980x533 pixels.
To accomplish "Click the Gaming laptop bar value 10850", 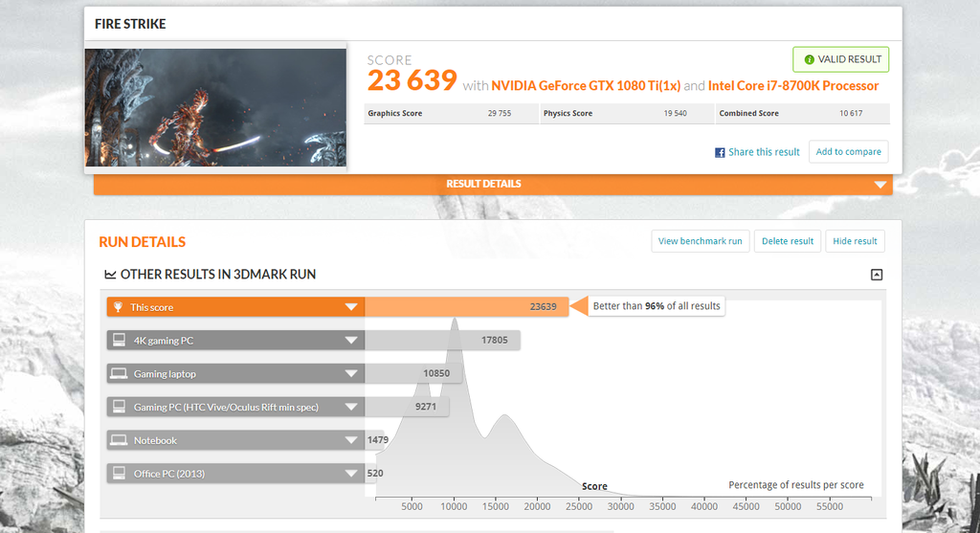I will (436, 373).
